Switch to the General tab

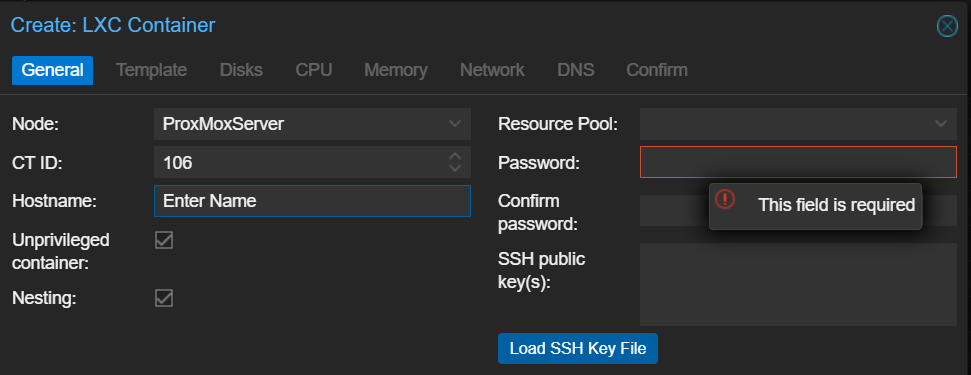click(x=53, y=70)
